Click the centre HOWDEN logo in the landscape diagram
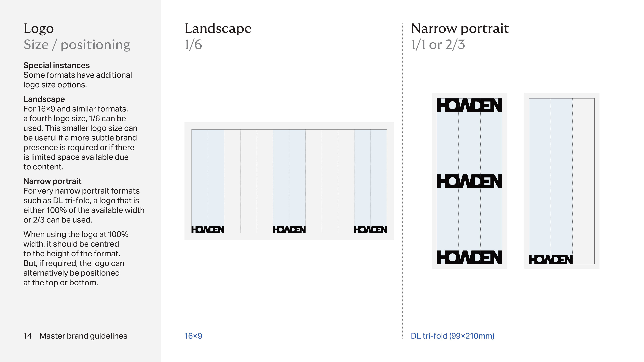 [289, 229]
